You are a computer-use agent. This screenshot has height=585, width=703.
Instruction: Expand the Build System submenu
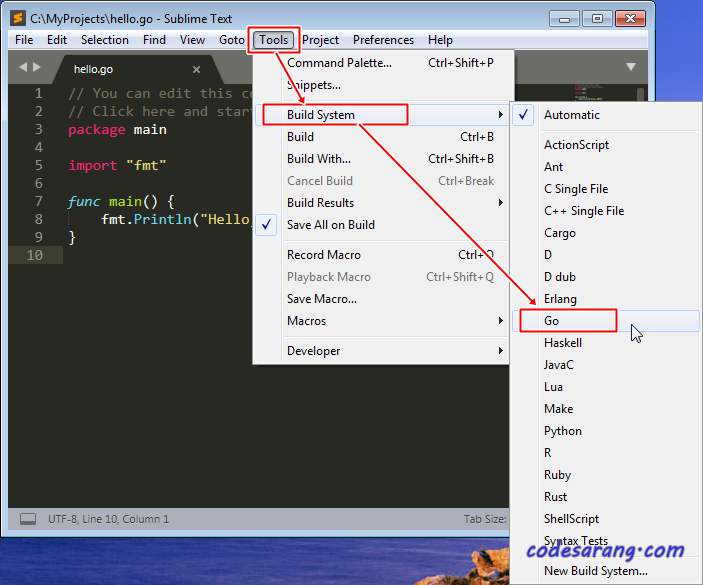(382, 115)
